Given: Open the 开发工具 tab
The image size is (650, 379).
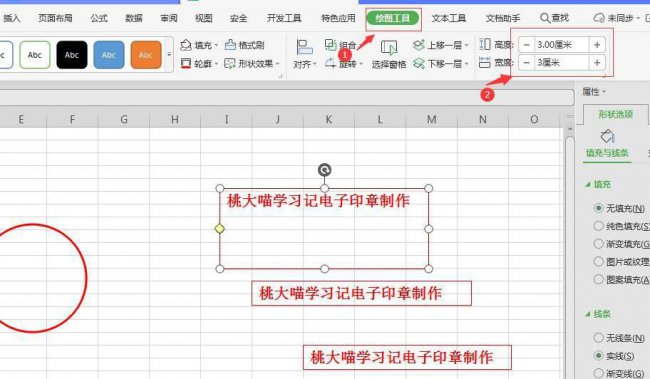Looking at the screenshot, I should 284,18.
